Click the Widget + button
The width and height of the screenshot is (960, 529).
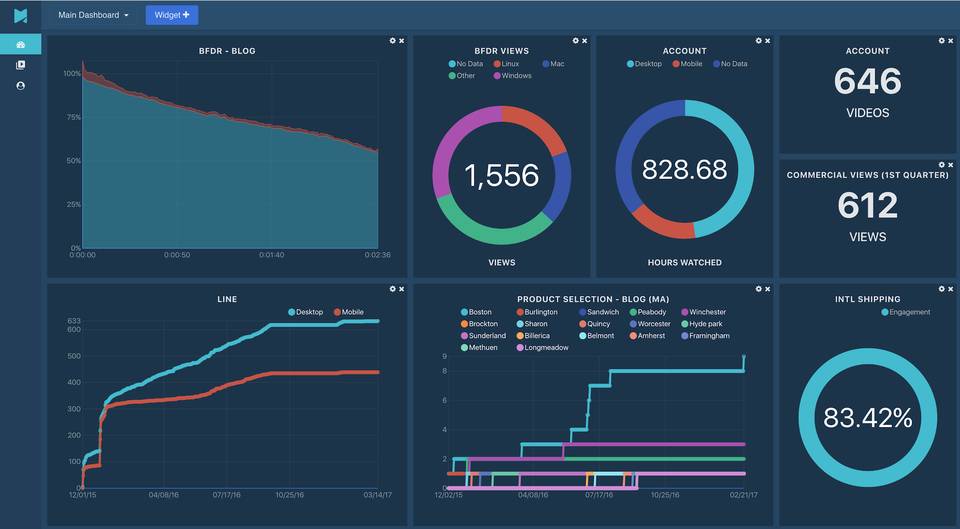click(x=172, y=15)
